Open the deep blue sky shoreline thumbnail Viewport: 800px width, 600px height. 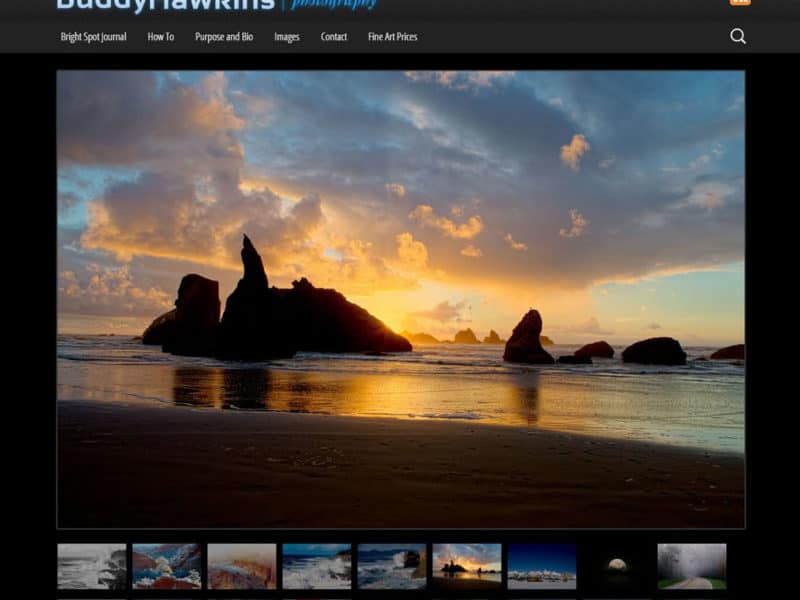pyautogui.click(x=542, y=566)
